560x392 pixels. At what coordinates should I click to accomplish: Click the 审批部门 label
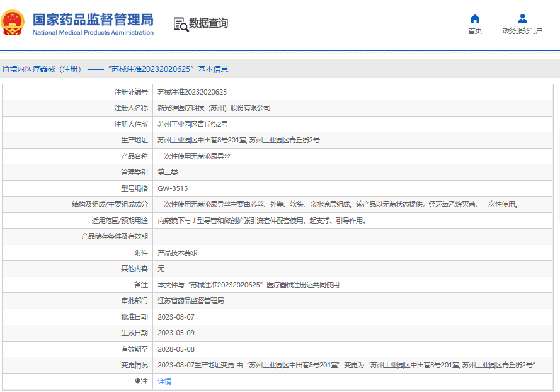pyautogui.click(x=134, y=301)
